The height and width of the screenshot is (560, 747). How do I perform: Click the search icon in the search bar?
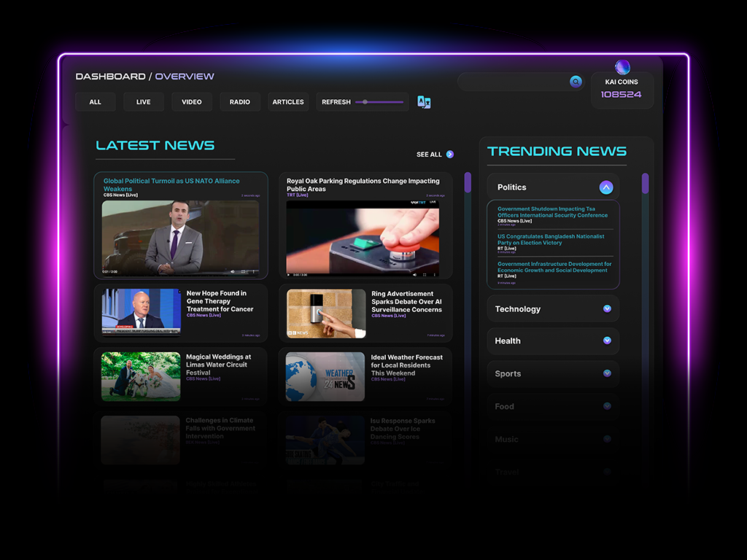[576, 82]
